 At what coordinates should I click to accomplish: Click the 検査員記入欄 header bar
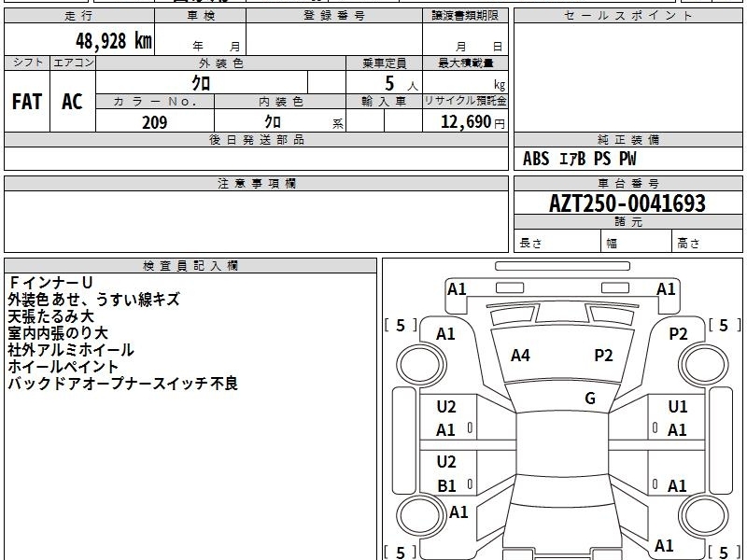tap(190, 266)
